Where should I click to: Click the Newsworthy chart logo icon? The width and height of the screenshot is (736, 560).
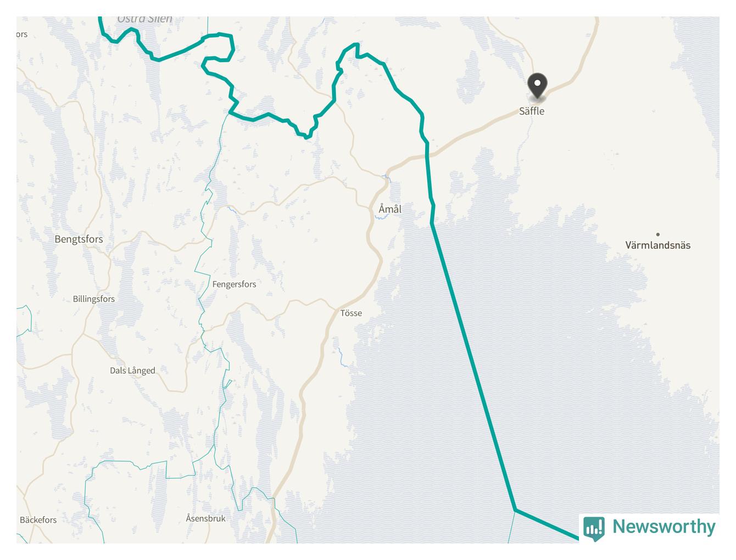tap(594, 529)
